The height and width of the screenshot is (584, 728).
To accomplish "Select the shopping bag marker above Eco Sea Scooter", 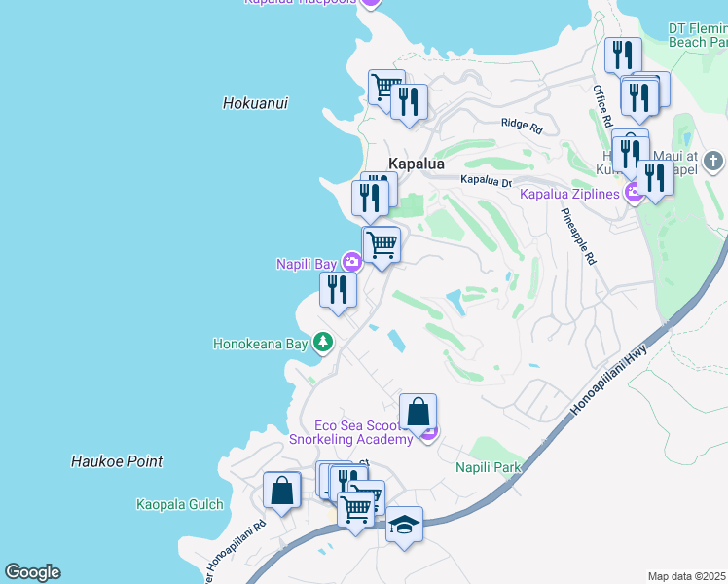I will point(418,412).
